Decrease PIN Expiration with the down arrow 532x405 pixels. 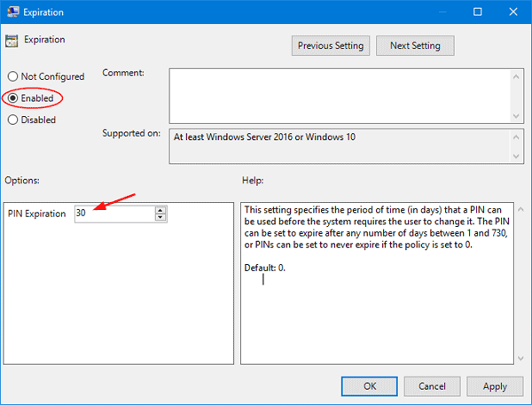[160, 218]
